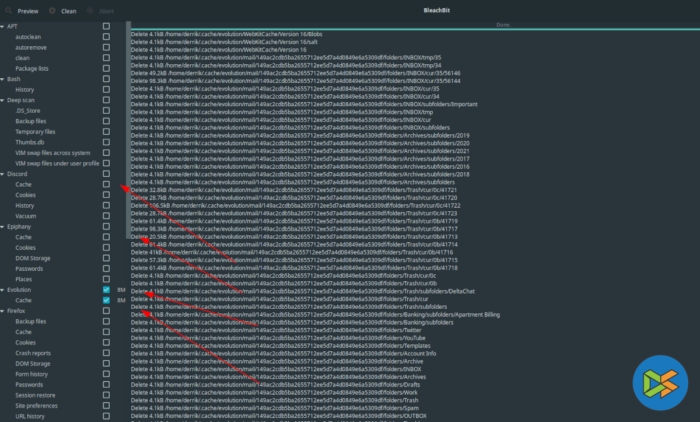
Task: Collapse the APT tree group
Action: 2,27
